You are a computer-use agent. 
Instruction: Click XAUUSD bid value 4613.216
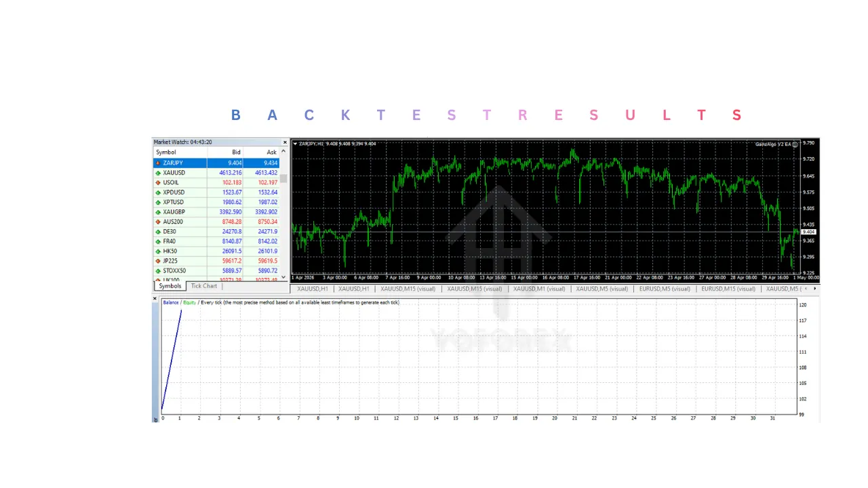[230, 173]
